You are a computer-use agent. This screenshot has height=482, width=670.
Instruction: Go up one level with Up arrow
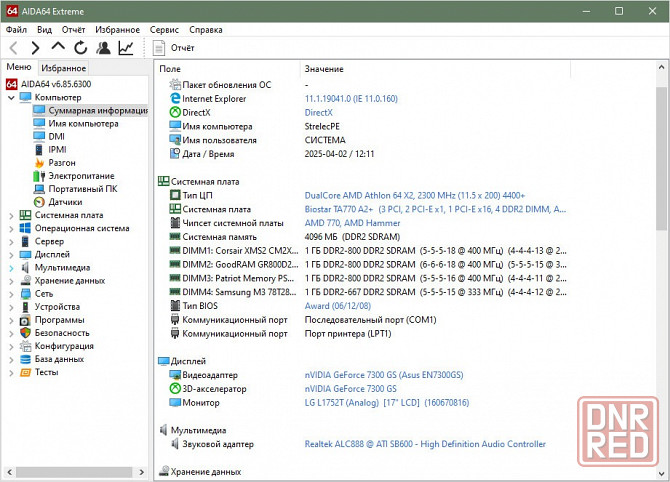pos(58,46)
